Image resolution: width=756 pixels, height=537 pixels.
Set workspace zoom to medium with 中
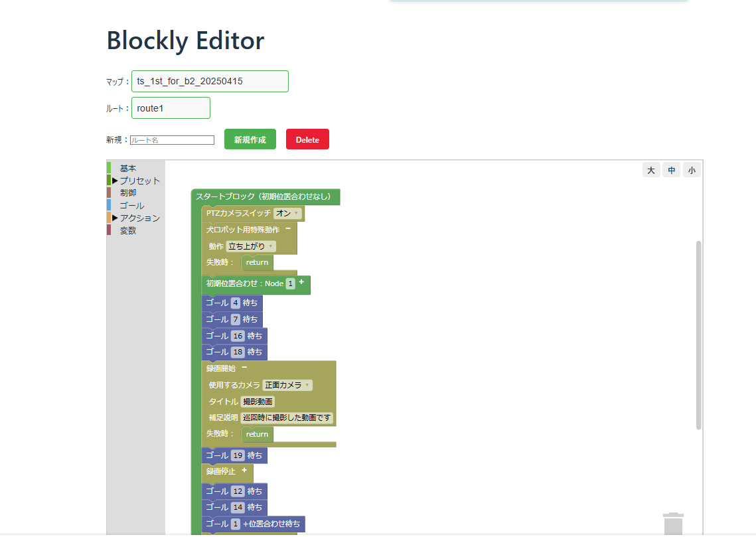pyautogui.click(x=671, y=171)
